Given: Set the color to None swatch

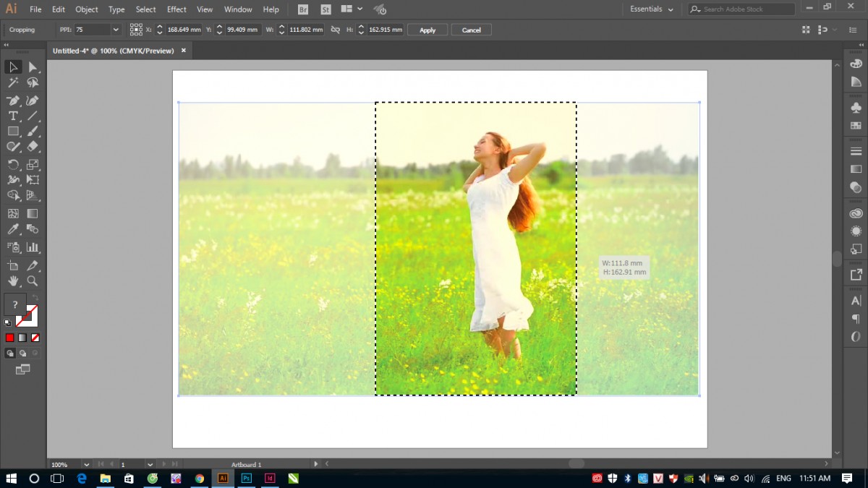Looking at the screenshot, I should (35, 338).
